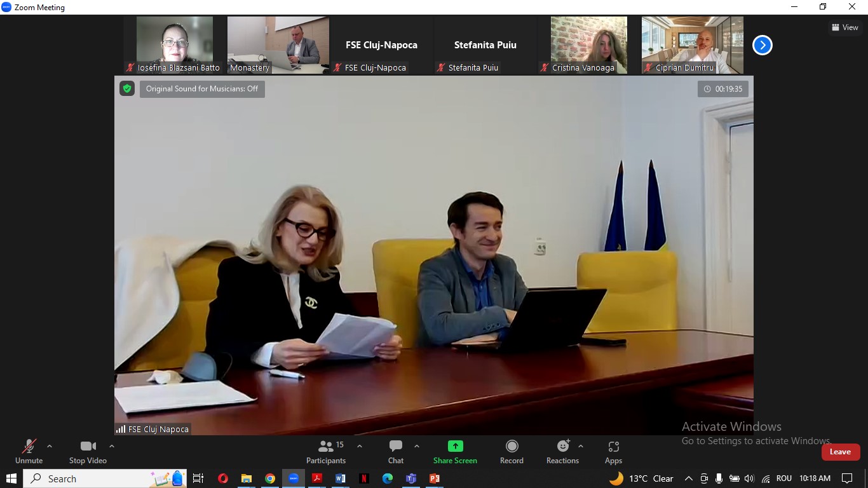Click the green encryption shield icon
The image size is (868, 488).
coord(127,89)
